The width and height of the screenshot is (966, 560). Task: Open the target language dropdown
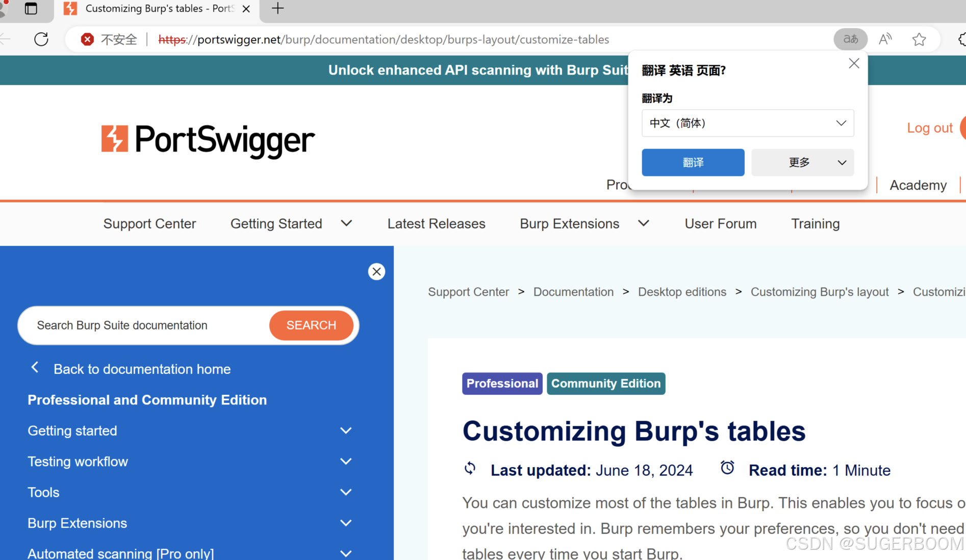tap(748, 123)
